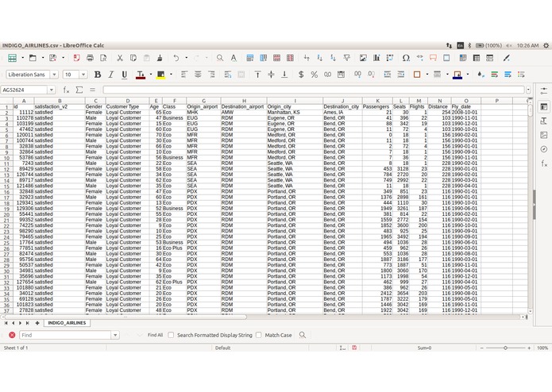Click the Export as PDF icon
The width and height of the screenshot is (552, 392).
pos(76,58)
